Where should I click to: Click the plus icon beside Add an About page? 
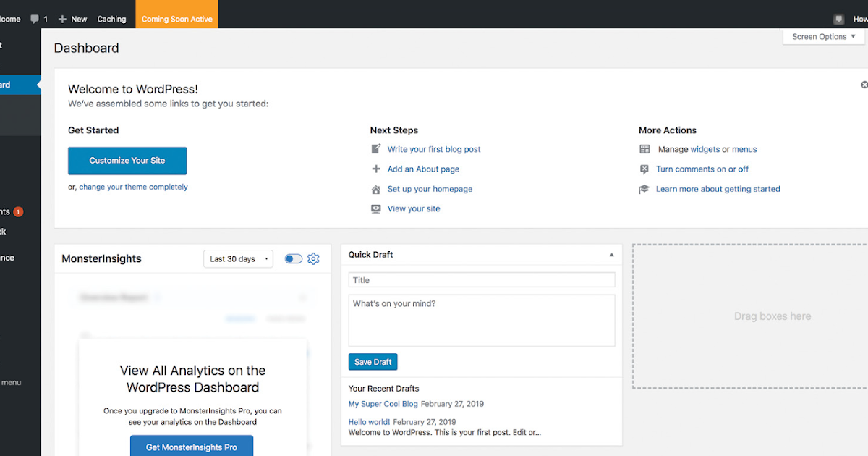click(376, 169)
